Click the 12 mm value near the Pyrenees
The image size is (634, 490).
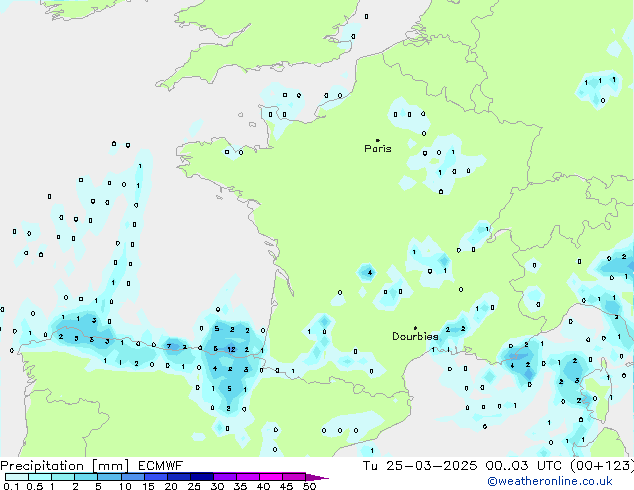click(x=231, y=349)
